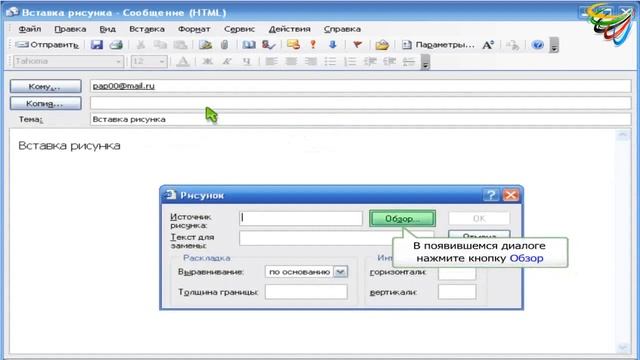The width and height of the screenshot is (640, 360).
Task: Open the Вид menu
Action: [x=108, y=29]
